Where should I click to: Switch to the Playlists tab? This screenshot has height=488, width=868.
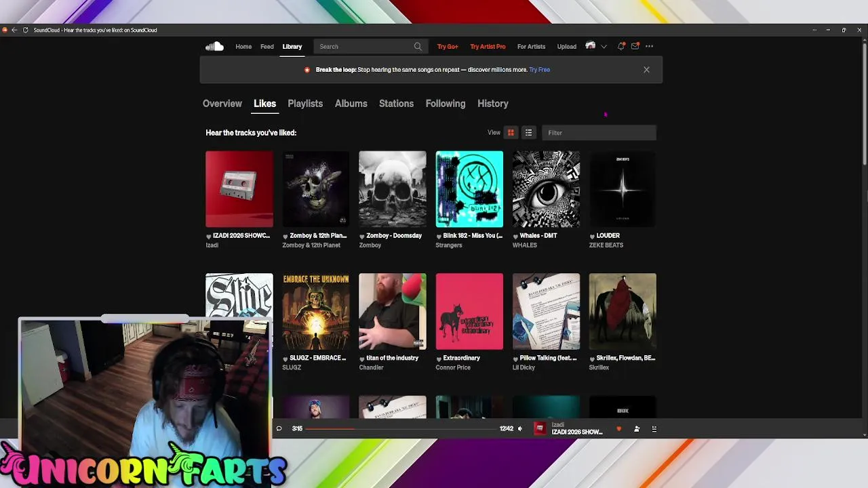tap(305, 104)
